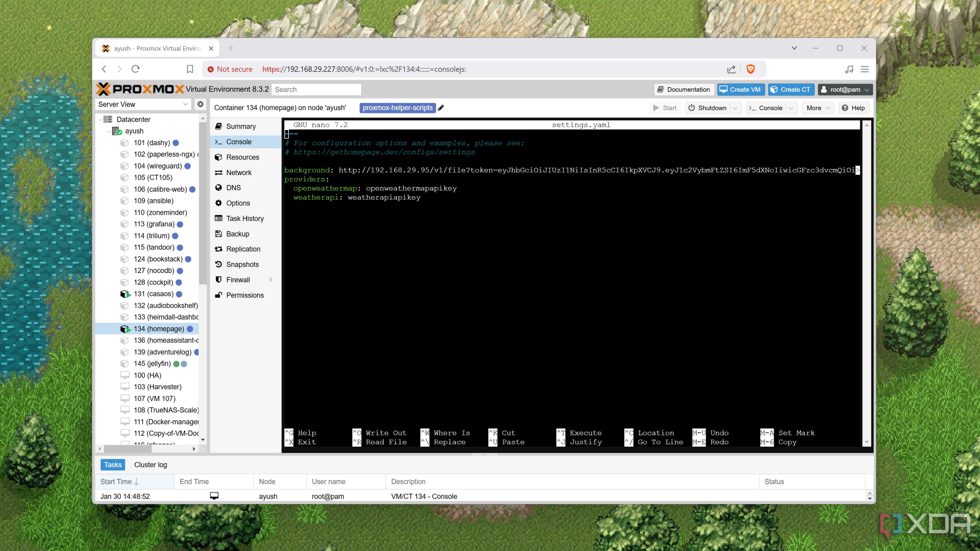
Task: Open Brave hamburger menu
Action: click(865, 69)
